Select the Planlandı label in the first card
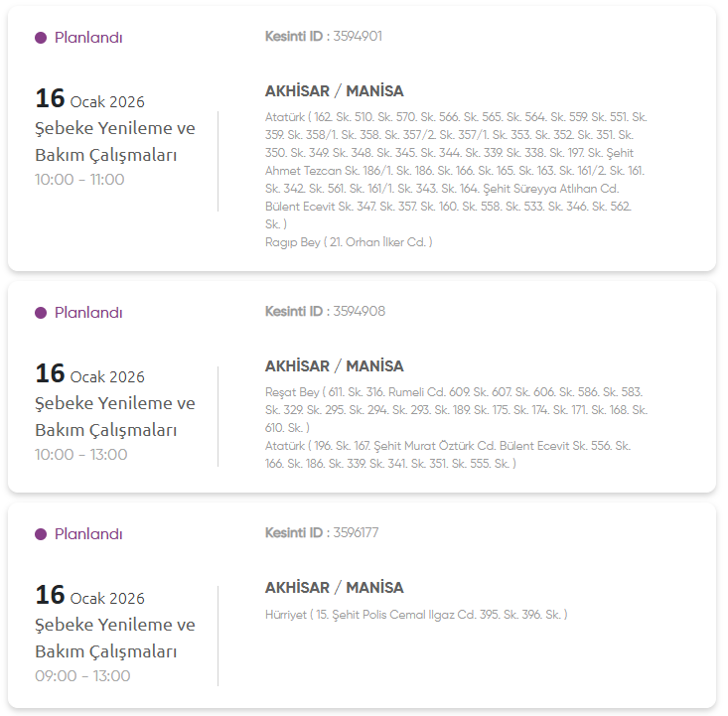 88,38
